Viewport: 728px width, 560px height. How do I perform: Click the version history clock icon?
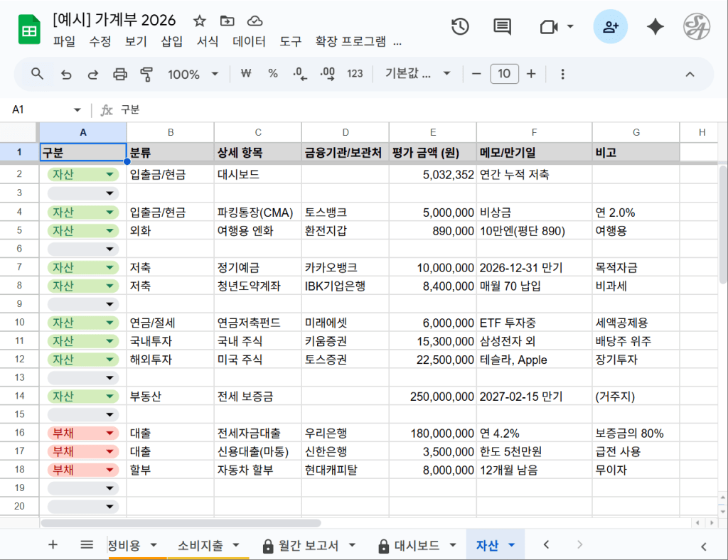click(x=460, y=27)
